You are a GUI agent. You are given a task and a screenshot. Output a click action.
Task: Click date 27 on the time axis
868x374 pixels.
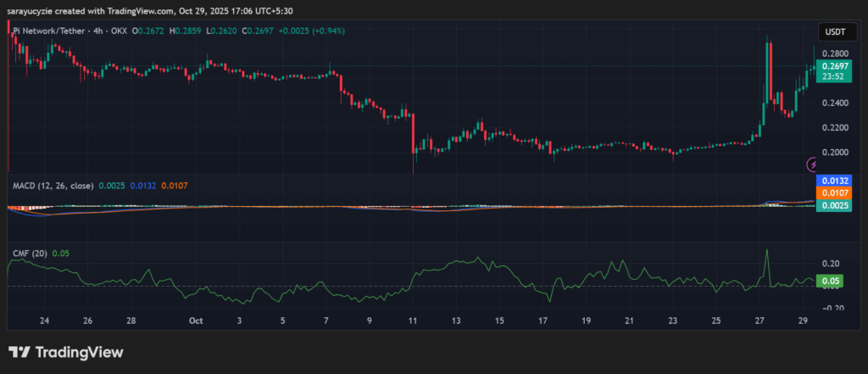tap(759, 321)
